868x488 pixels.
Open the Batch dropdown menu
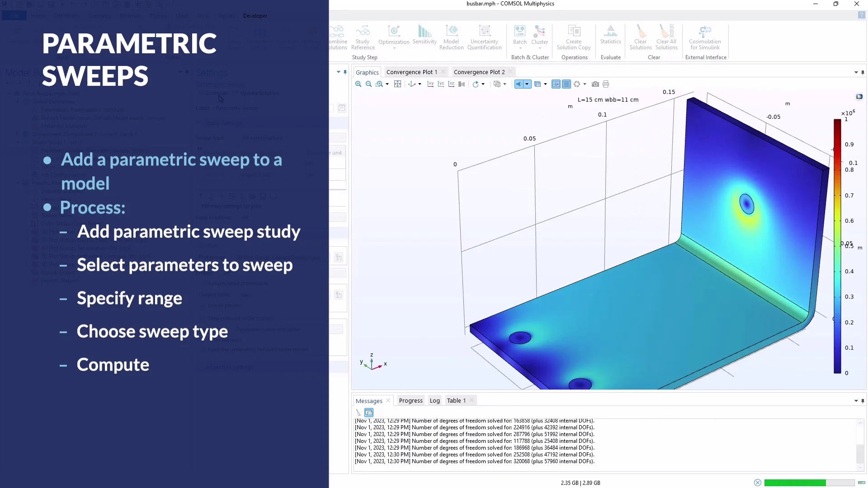(x=520, y=48)
